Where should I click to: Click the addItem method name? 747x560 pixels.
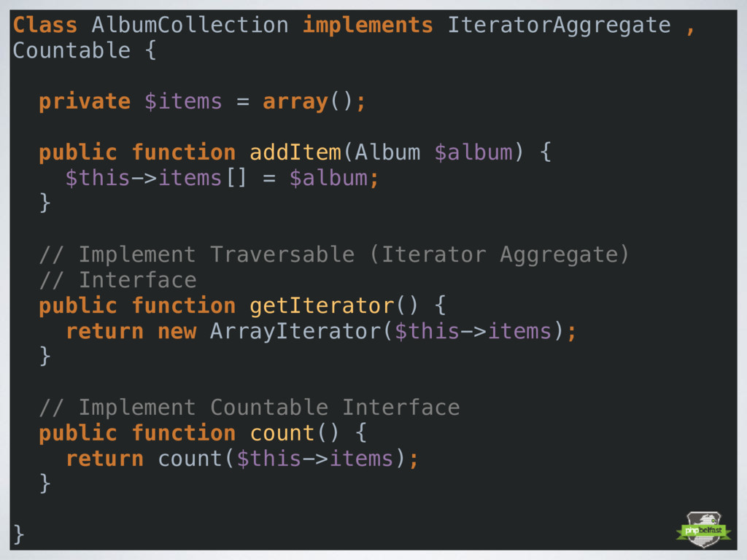pyautogui.click(x=295, y=152)
